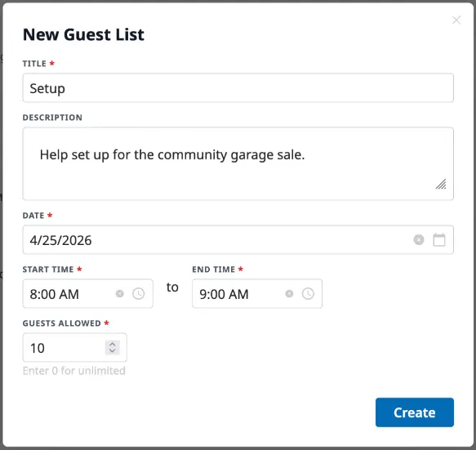Click the Title field containing Setup
The image size is (476, 450).
point(238,87)
